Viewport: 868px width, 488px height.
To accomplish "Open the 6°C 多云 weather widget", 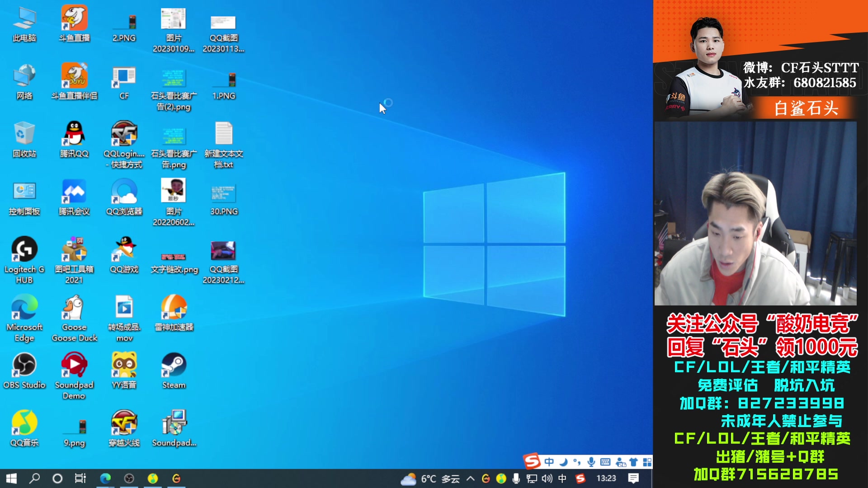I will [430, 479].
